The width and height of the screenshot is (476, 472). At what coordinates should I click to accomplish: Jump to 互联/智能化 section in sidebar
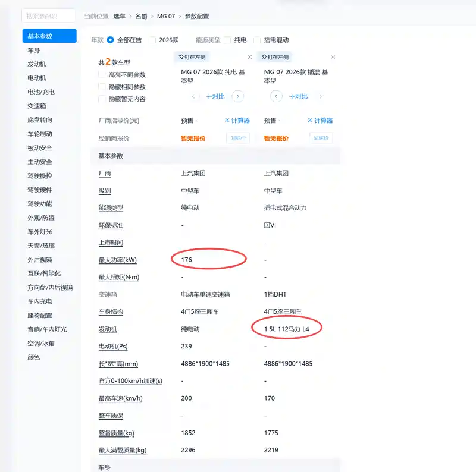coord(44,273)
